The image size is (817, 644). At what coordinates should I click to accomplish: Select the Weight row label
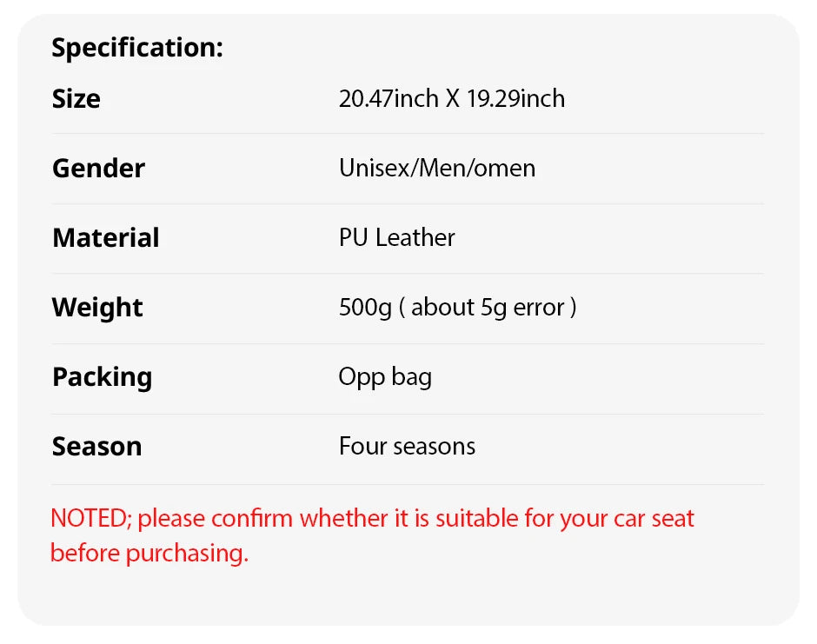pyautogui.click(x=97, y=308)
